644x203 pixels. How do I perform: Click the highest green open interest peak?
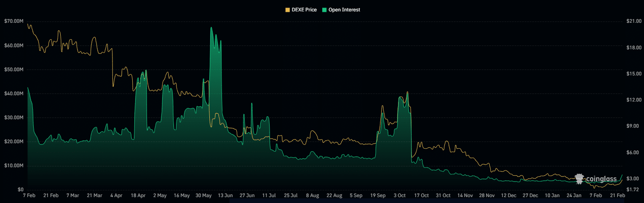pyautogui.click(x=211, y=28)
